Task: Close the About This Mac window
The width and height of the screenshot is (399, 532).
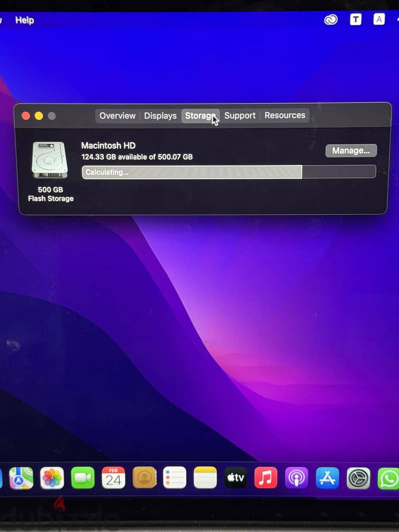Action: tap(26, 116)
